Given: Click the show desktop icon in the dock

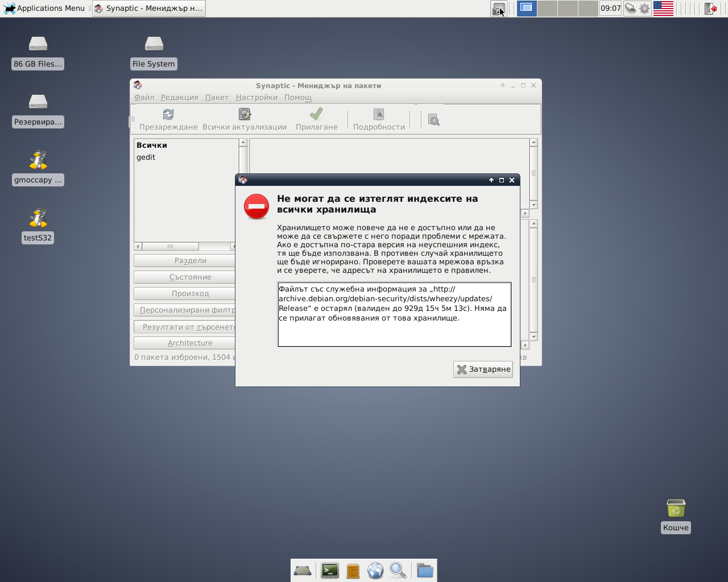Looking at the screenshot, I should click(303, 571).
